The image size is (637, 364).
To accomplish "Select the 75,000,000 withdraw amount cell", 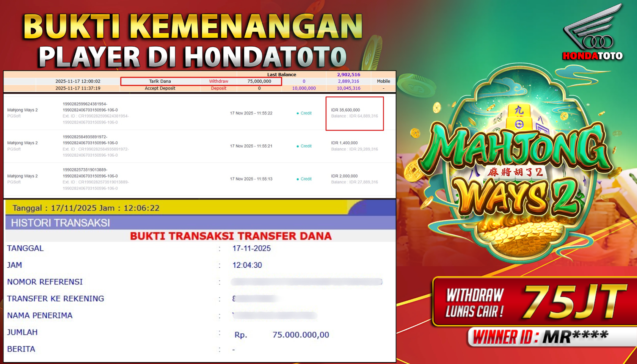I will click(x=259, y=81).
